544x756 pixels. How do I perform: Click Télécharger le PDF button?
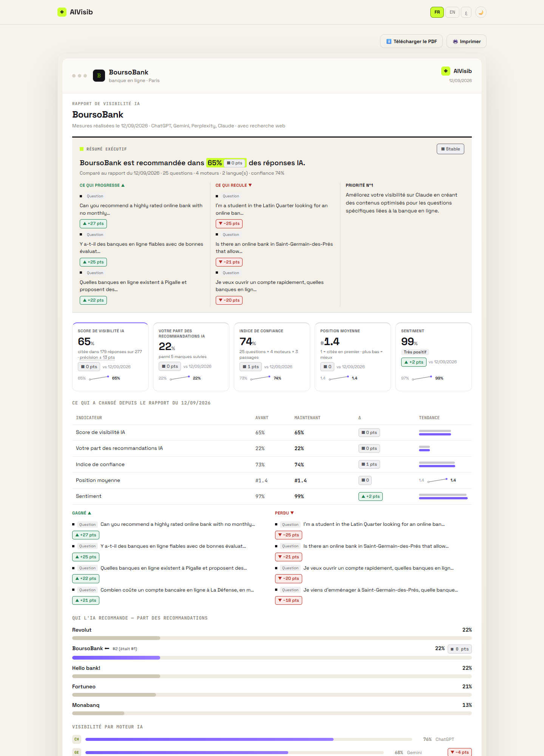(411, 41)
